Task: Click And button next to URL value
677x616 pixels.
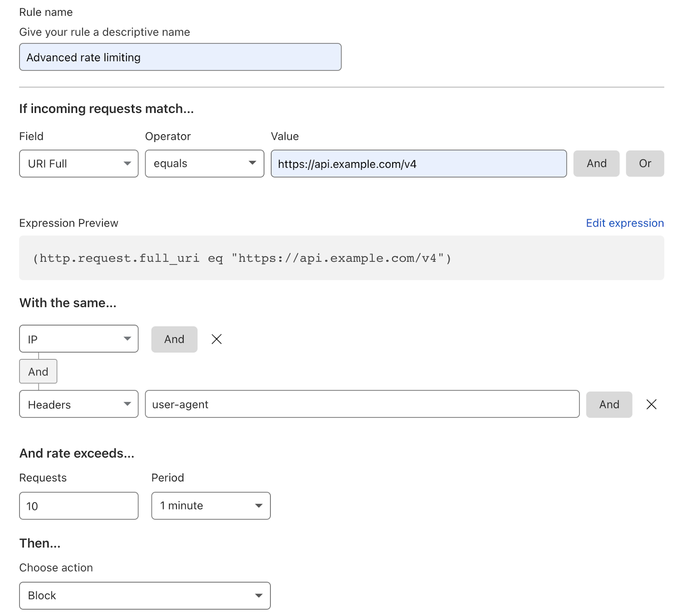Action: pos(597,164)
